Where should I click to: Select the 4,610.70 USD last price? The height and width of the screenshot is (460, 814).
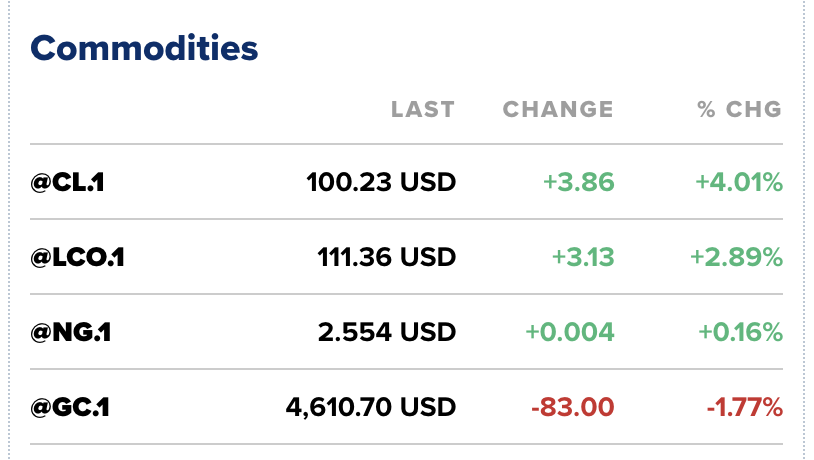pyautogui.click(x=370, y=407)
